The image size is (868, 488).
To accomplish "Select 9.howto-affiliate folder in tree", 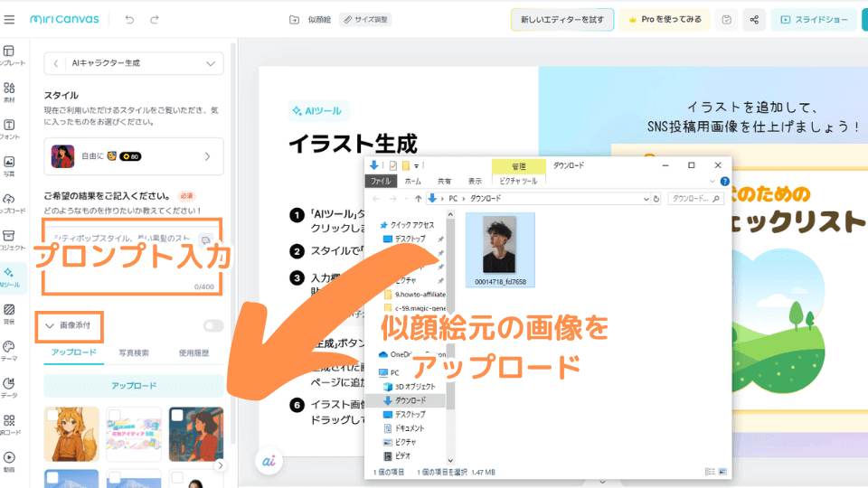I will 420,295.
